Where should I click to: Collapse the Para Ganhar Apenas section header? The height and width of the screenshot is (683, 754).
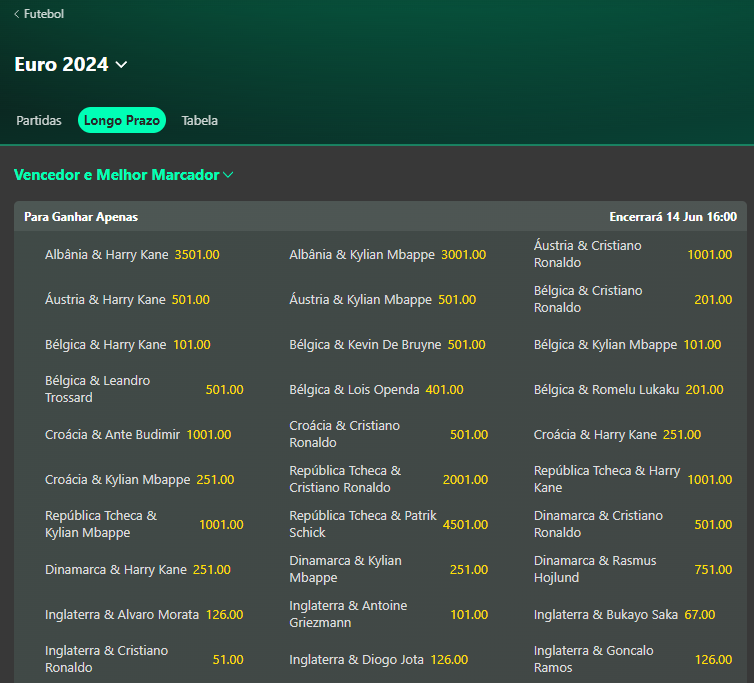coord(380,216)
